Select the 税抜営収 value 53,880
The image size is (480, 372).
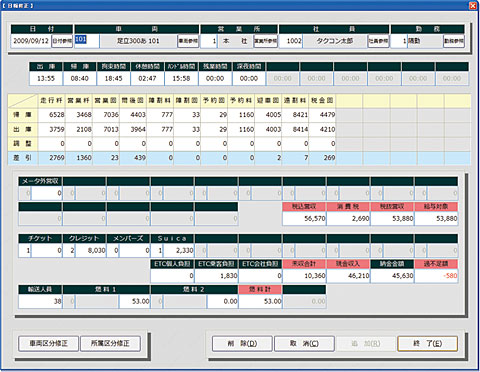(392, 219)
